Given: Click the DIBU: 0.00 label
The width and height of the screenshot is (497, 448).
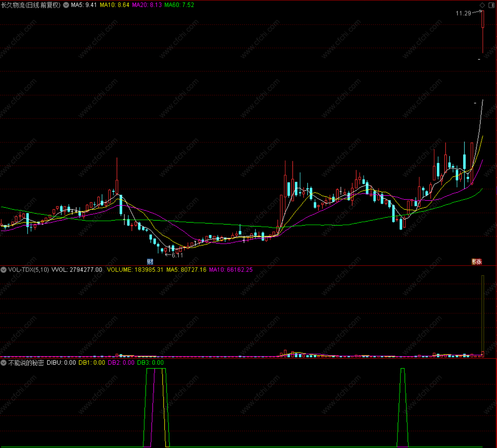Looking at the screenshot, I should point(61,363).
